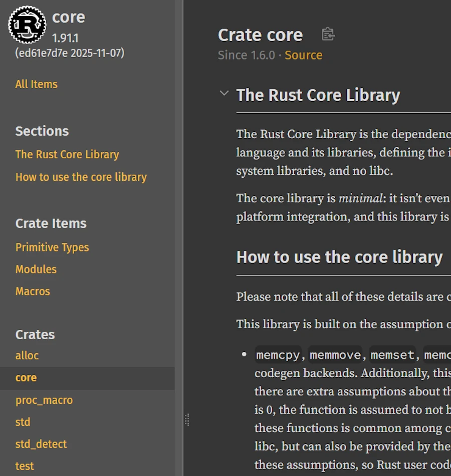Open the proc_macro crate

point(44,400)
